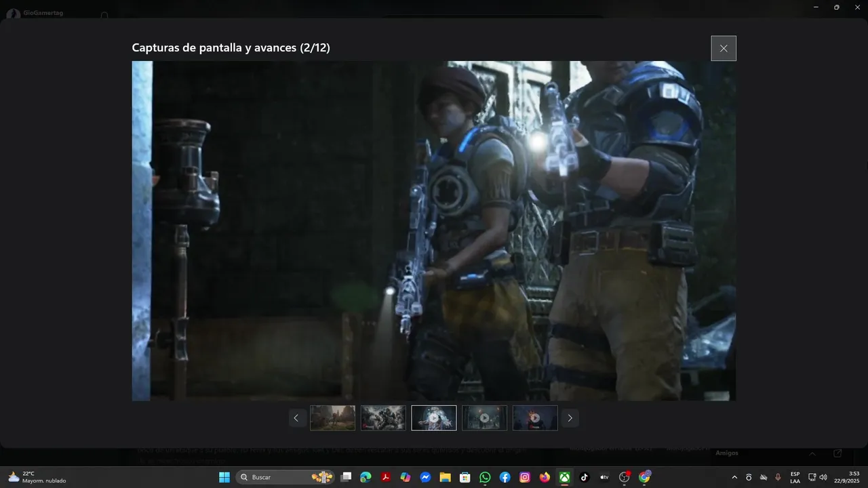
Task: Select the second soldiers group thumbnail
Action: pos(383,418)
